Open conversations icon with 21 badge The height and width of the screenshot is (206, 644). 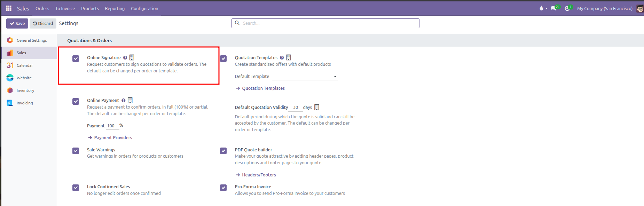(554, 8)
